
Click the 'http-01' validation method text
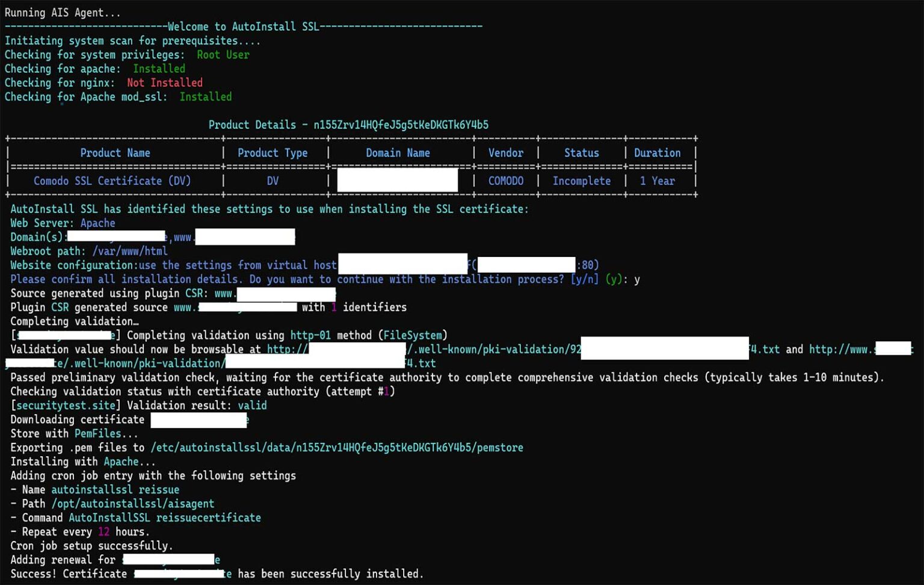pos(310,335)
